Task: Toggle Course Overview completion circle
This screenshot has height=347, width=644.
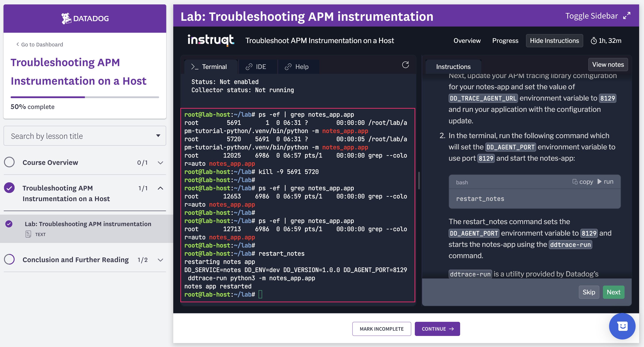Action: [9, 162]
